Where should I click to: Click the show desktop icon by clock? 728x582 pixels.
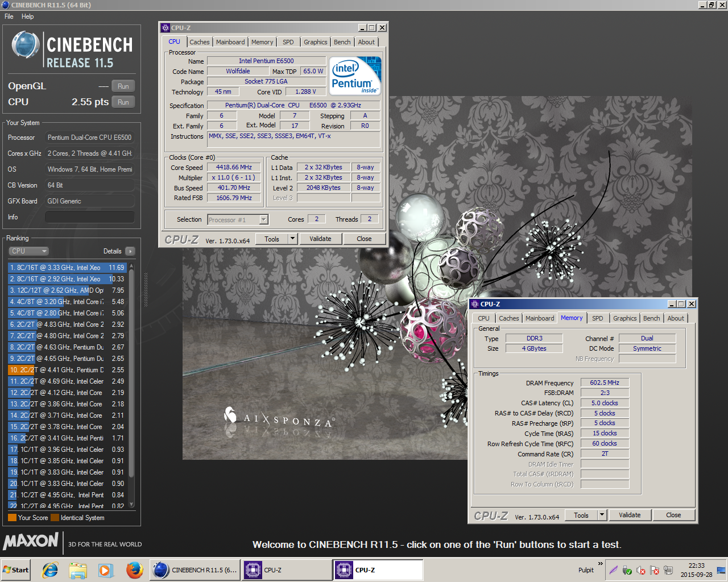(721, 570)
